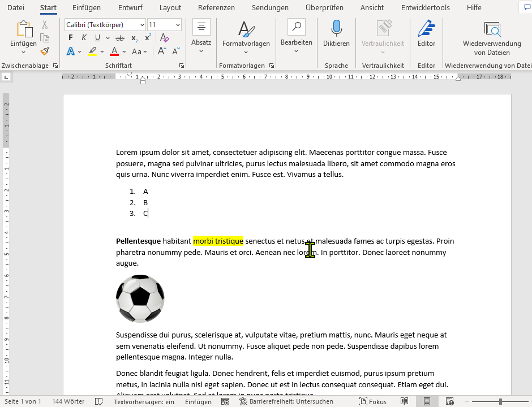This screenshot has height=407, width=532.
Task: Expand underline style options arrow
Action: point(108,38)
